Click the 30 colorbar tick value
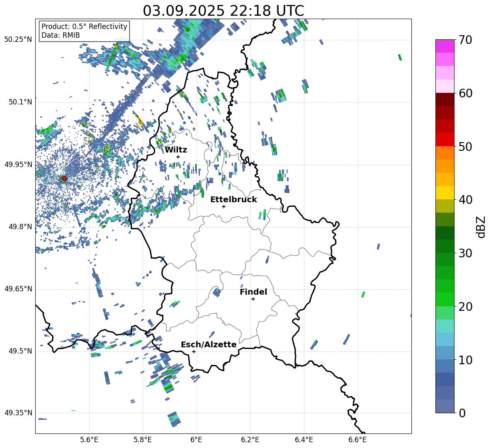Viewport: 491px width, 448px height. (465, 253)
